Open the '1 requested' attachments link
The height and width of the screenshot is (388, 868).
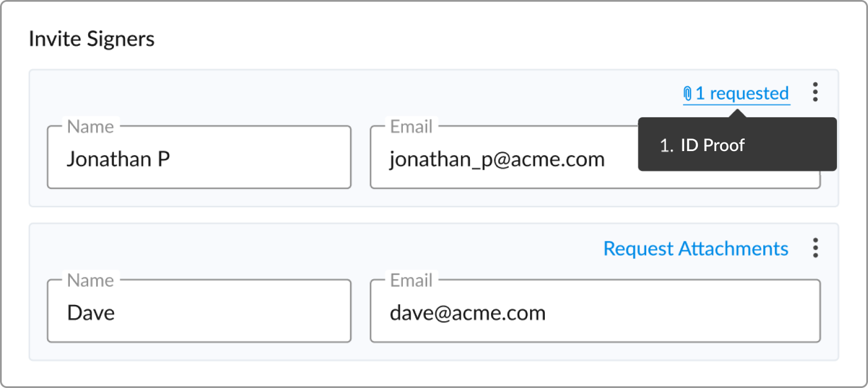737,93
